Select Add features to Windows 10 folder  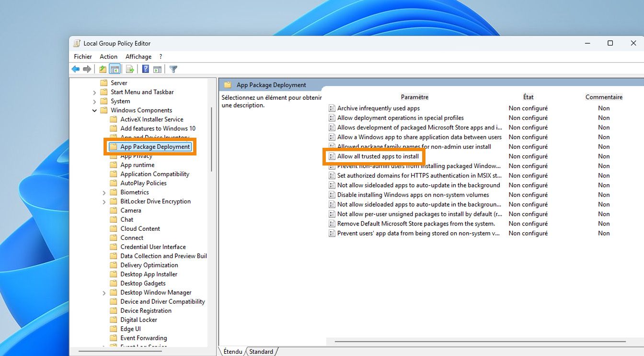pyautogui.click(x=158, y=129)
